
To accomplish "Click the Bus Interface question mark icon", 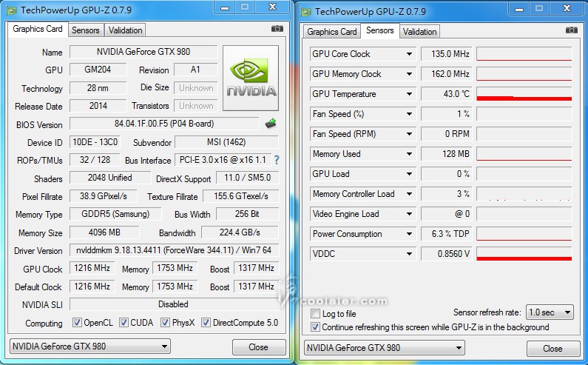I will pyautogui.click(x=277, y=160).
